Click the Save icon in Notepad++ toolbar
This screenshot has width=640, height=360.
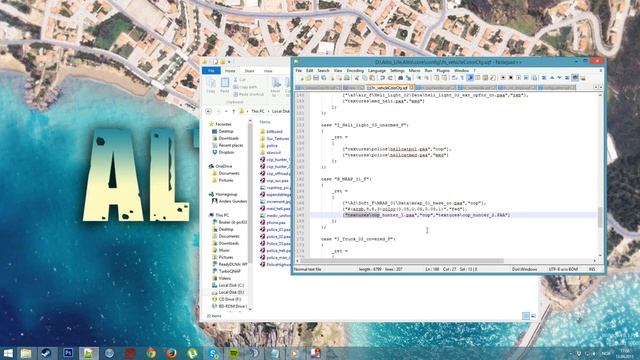coord(316,78)
